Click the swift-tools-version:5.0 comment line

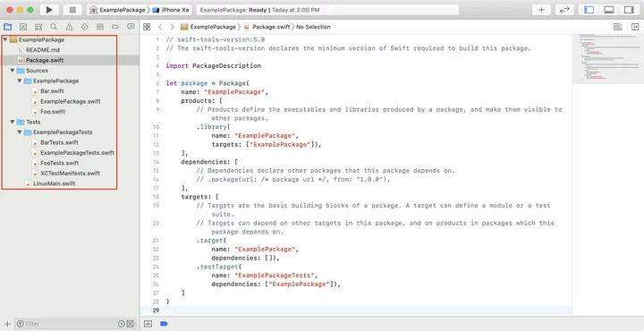(216, 40)
